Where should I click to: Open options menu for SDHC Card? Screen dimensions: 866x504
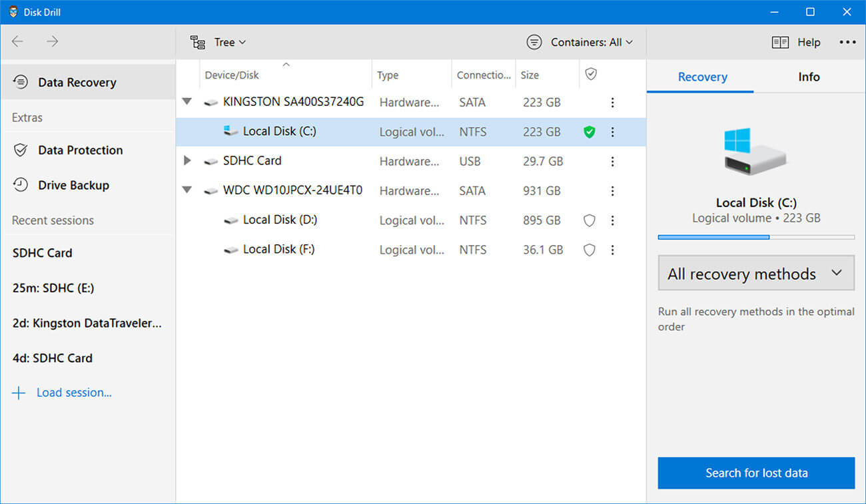[612, 161]
